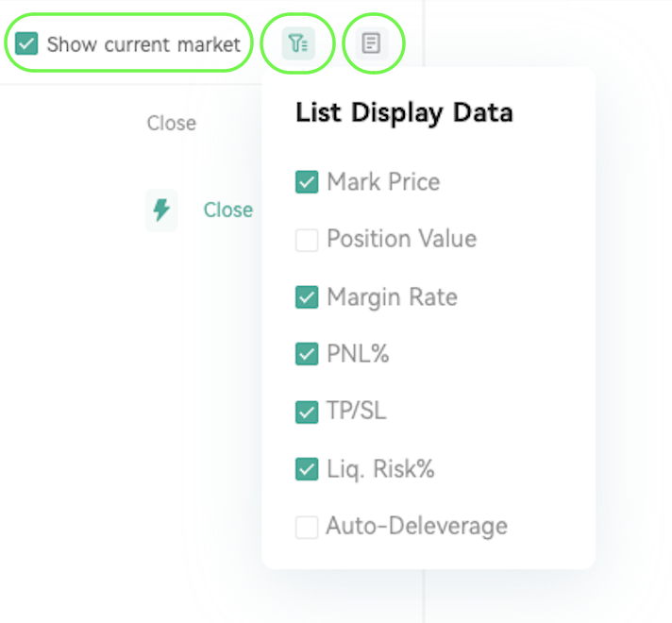672x623 pixels.
Task: Click the 'Position Value' text label
Action: (402, 239)
